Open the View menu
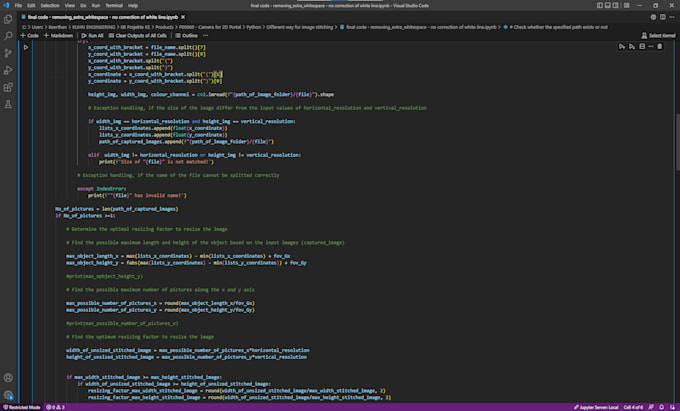The image size is (680, 411). pos(69,6)
